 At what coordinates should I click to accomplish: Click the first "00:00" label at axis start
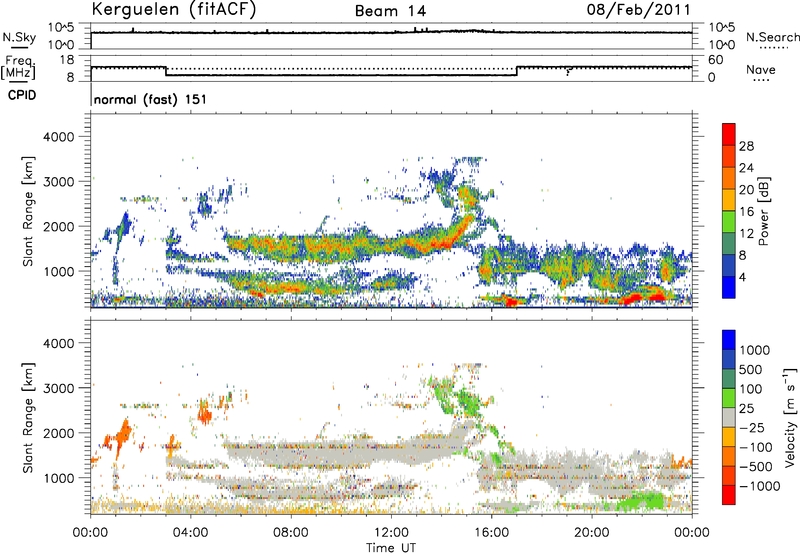tap(90, 533)
